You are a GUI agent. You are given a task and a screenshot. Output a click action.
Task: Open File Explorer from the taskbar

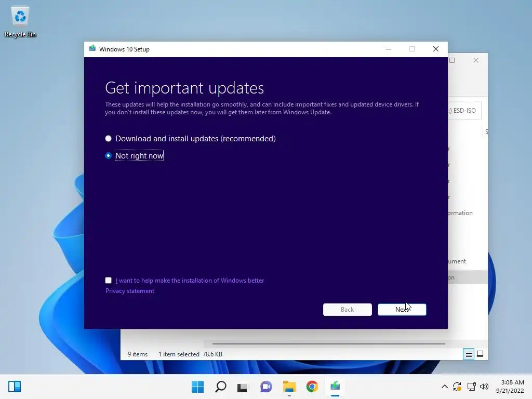(289, 387)
